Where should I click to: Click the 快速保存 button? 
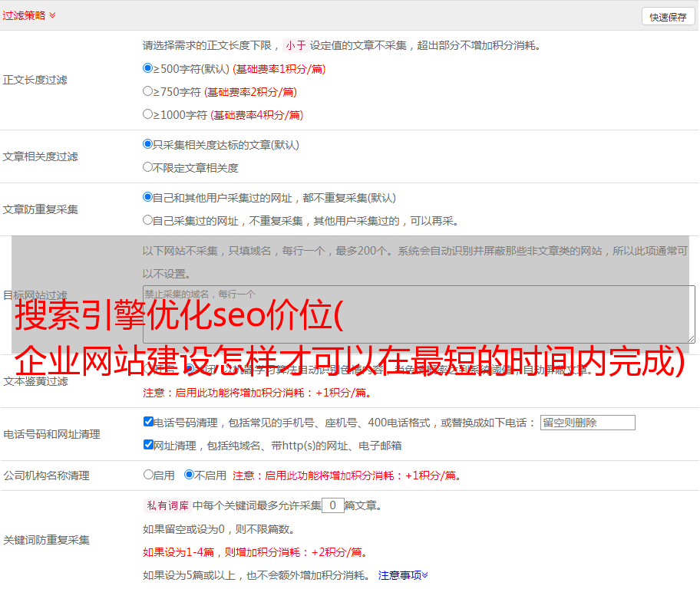pyautogui.click(x=668, y=17)
